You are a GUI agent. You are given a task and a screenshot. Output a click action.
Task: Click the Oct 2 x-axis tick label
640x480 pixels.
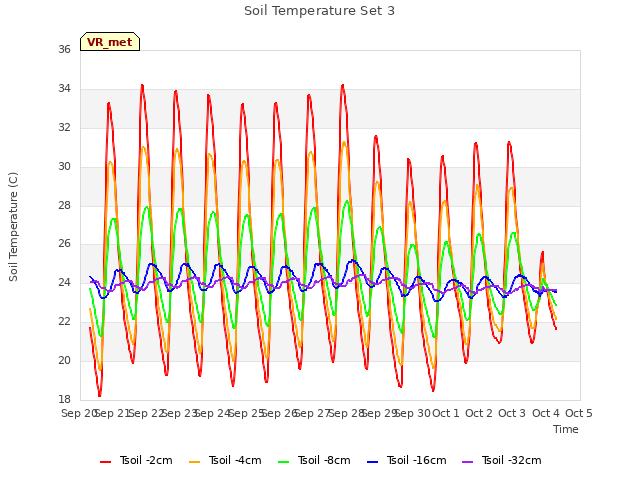[479, 413]
